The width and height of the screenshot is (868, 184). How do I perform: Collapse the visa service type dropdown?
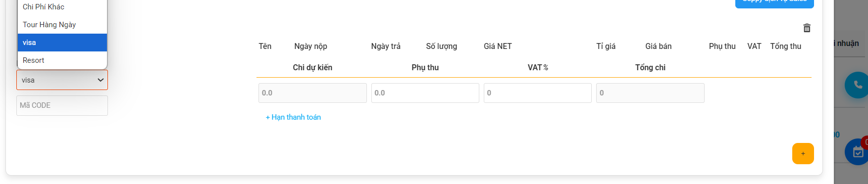62,80
